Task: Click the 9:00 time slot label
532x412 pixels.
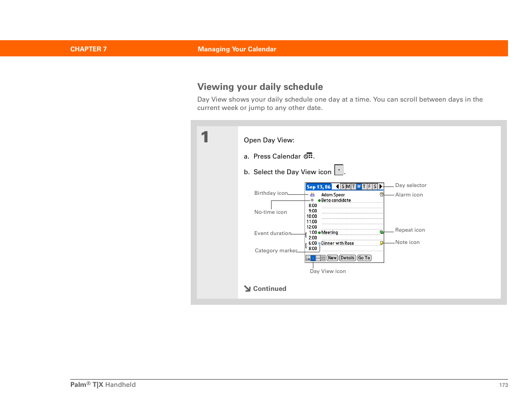Action: (x=313, y=211)
